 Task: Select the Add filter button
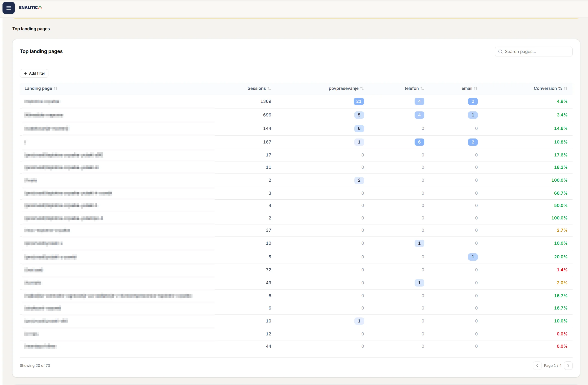34,73
